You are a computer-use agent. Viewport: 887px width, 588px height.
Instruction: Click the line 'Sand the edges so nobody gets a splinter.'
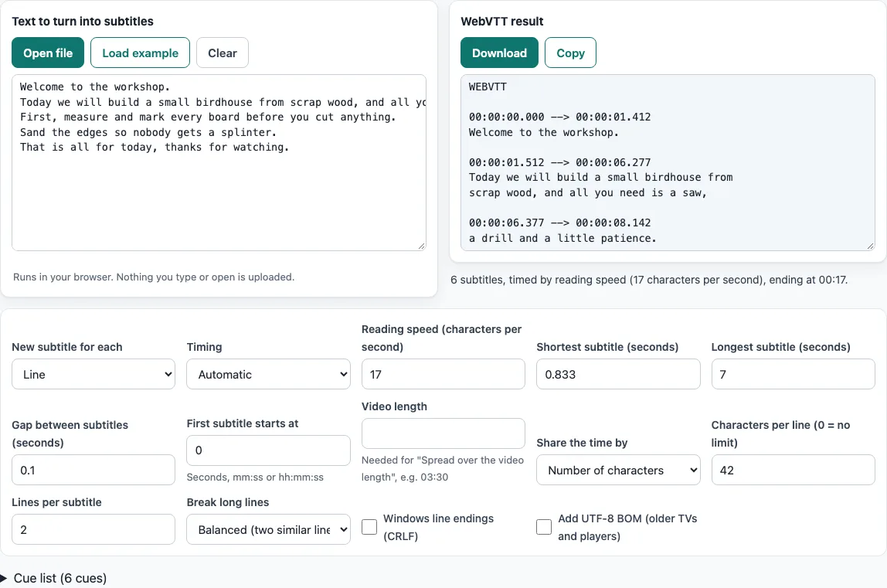(x=148, y=132)
